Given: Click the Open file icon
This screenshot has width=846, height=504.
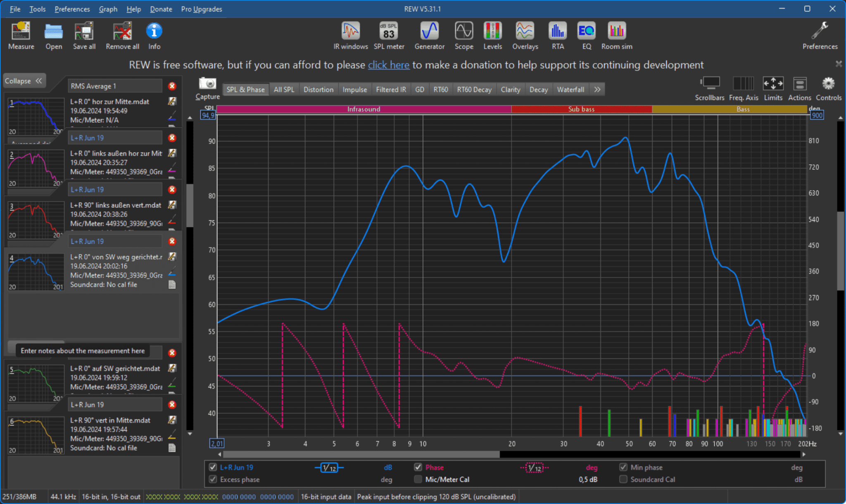Looking at the screenshot, I should point(54,36).
